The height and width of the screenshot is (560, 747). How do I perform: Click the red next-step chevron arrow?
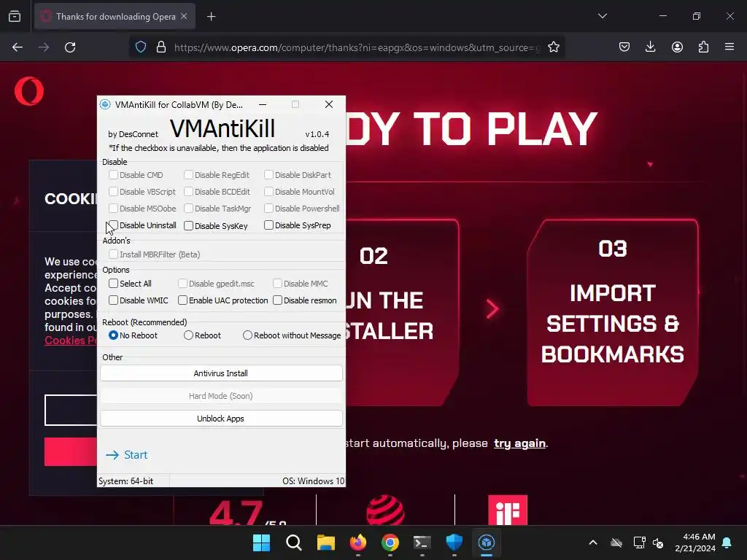coord(492,308)
